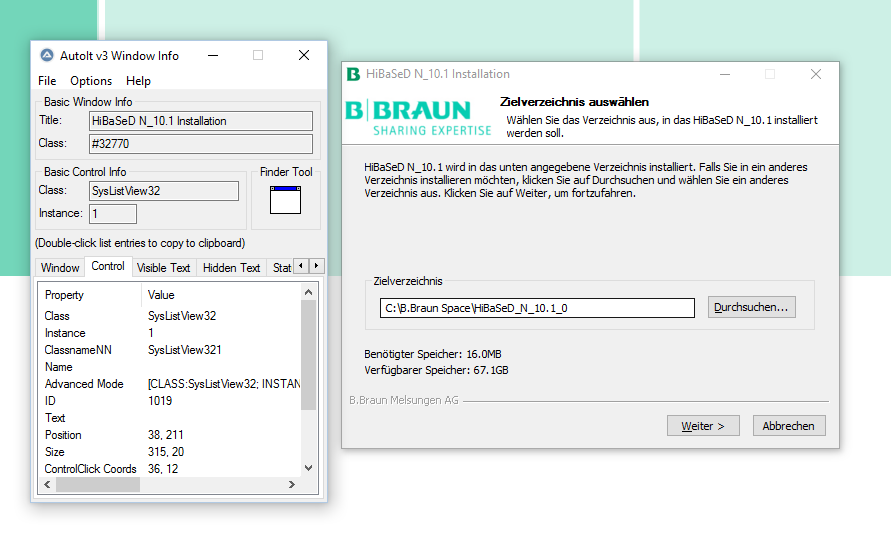Image resolution: width=891 pixels, height=560 pixels.
Task: Select the ControlClick Coords property row
Action: (170, 469)
